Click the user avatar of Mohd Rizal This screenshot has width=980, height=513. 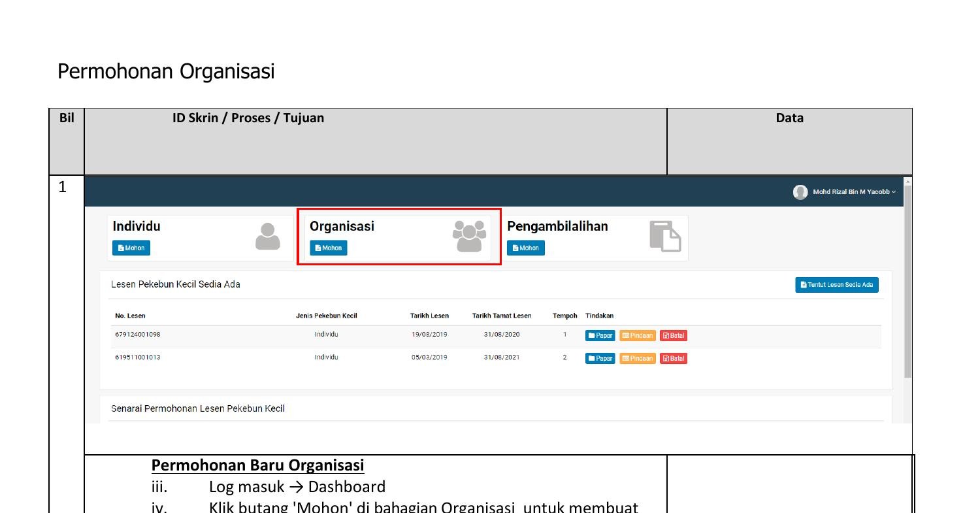tap(801, 191)
